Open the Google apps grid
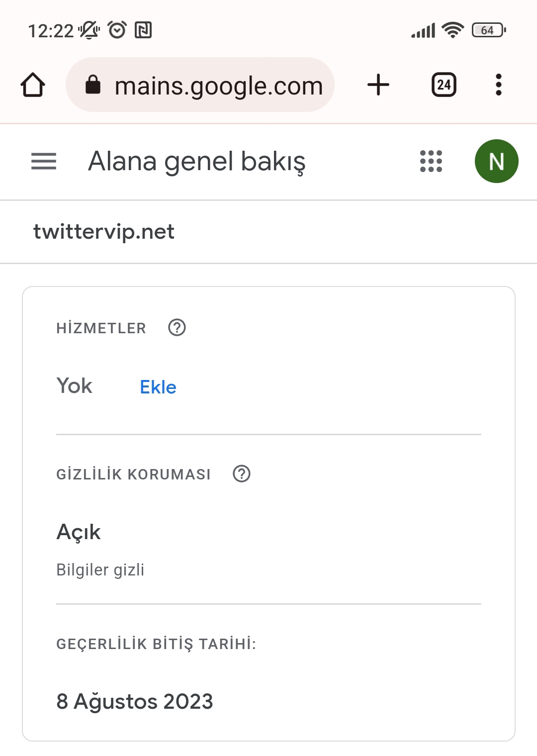The height and width of the screenshot is (756, 537). pos(431,161)
